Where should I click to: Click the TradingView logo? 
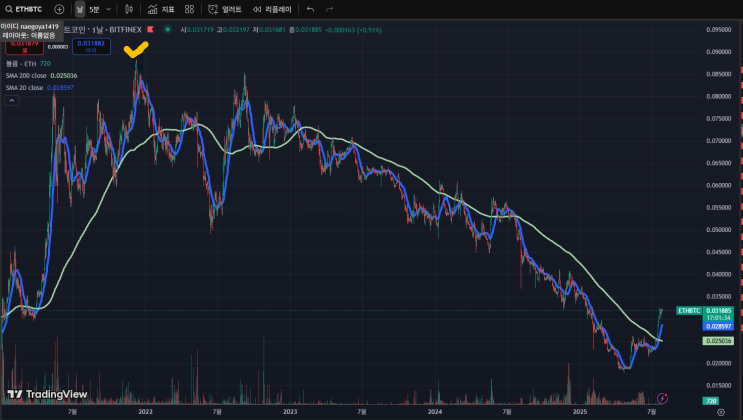click(x=47, y=394)
